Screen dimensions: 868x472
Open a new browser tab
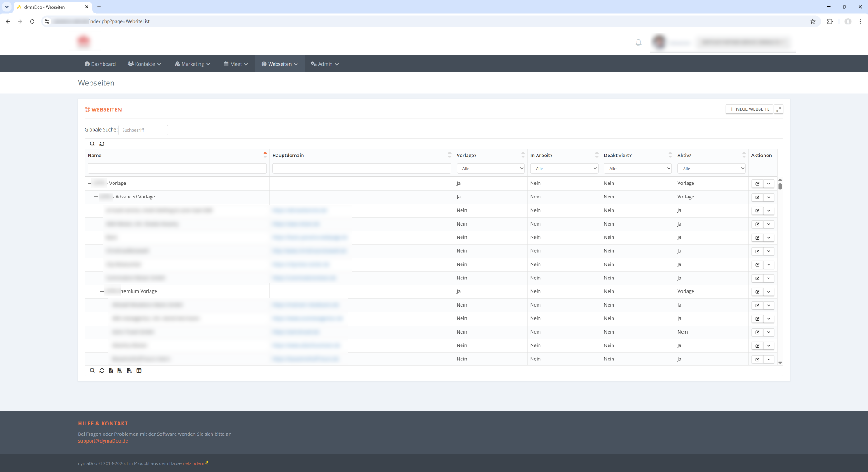pyautogui.click(x=99, y=7)
